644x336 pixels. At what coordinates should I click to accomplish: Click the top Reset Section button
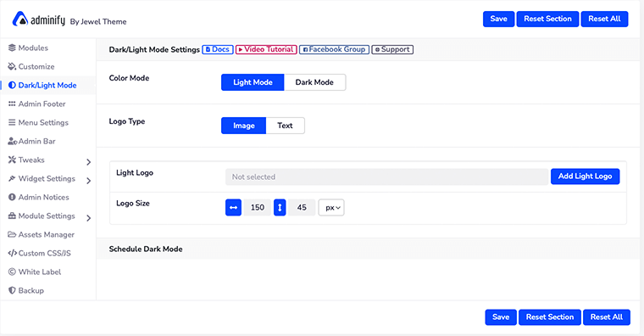(548, 19)
